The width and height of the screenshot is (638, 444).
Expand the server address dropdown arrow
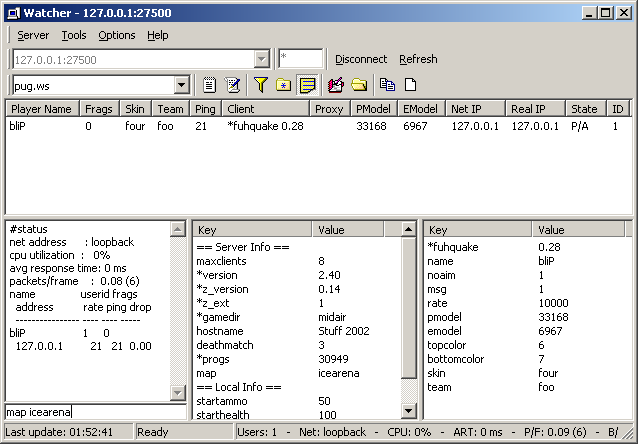click(x=262, y=59)
